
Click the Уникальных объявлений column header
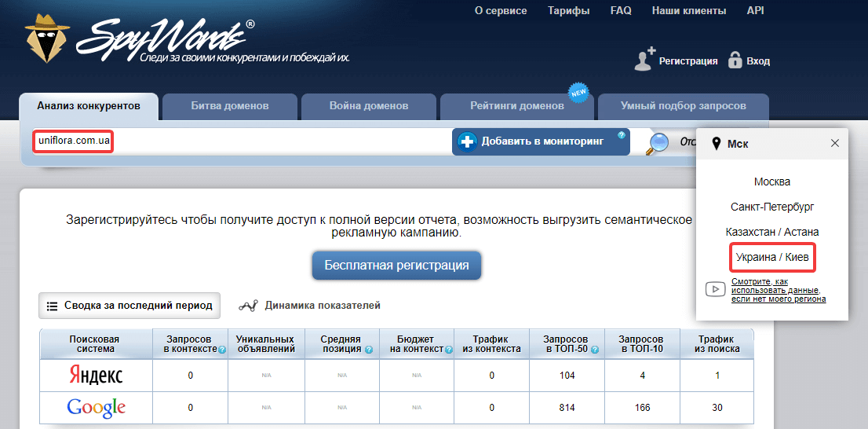[265, 343]
